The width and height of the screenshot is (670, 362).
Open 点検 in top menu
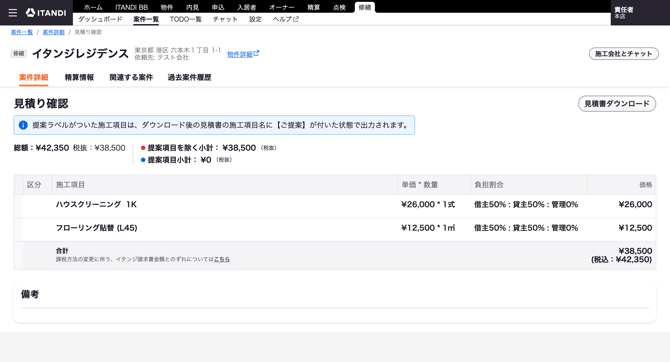click(339, 7)
